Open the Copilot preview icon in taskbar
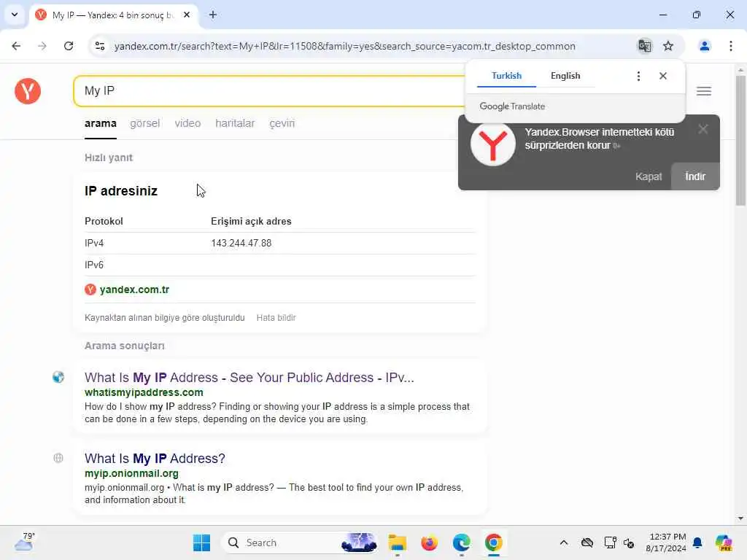 pyautogui.click(x=723, y=542)
